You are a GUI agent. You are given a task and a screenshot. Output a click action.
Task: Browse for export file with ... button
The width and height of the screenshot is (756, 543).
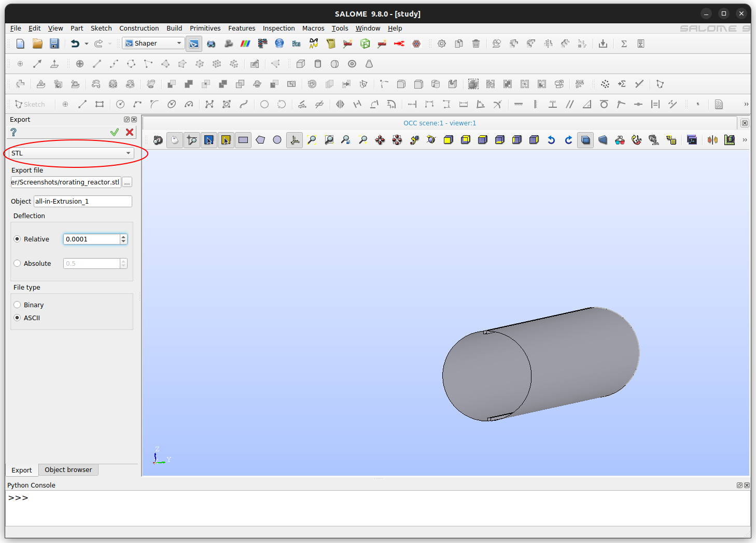pos(127,182)
